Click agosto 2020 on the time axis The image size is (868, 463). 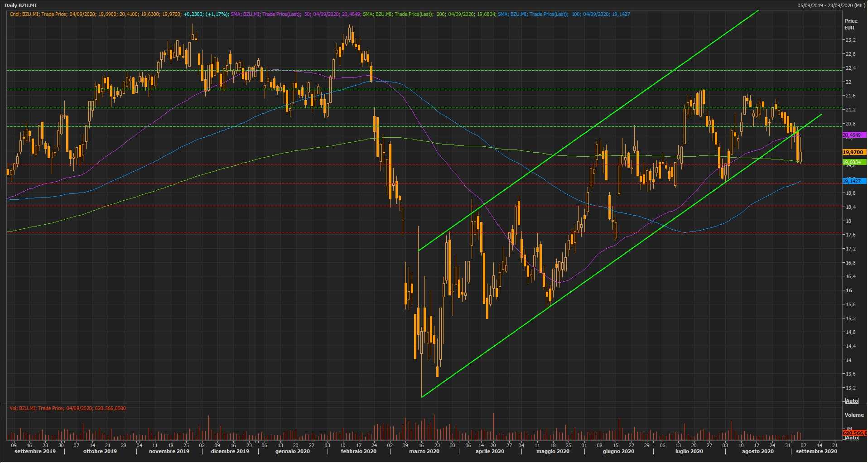pos(757,451)
